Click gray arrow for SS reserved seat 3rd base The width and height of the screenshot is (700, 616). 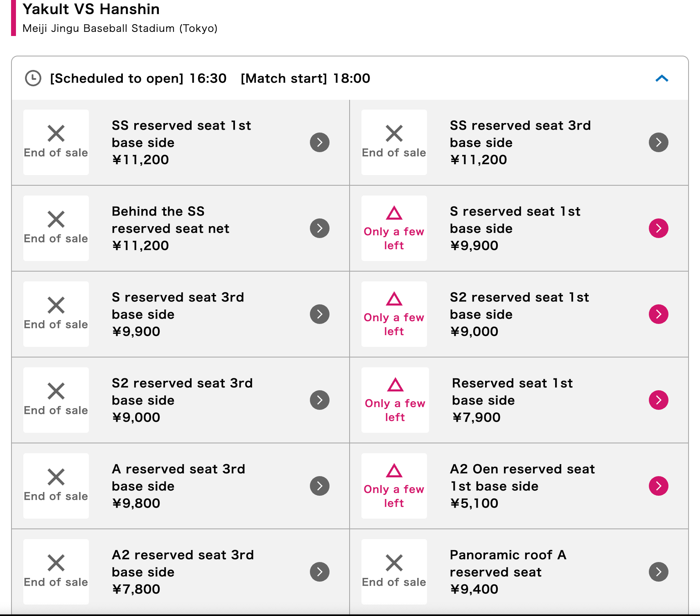click(x=658, y=142)
